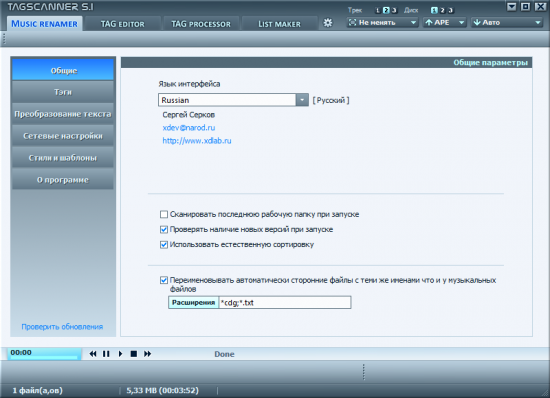Select the 'Тэги' settings section

tap(63, 92)
